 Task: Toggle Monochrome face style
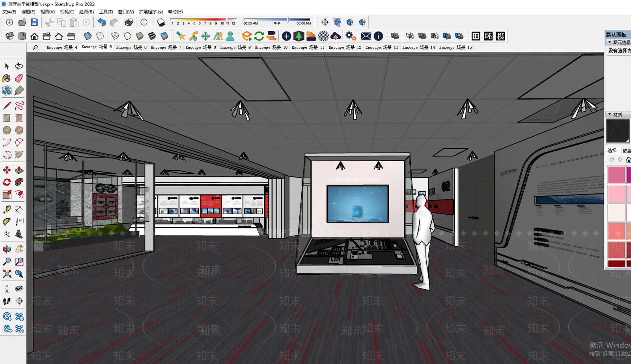(x=164, y=36)
